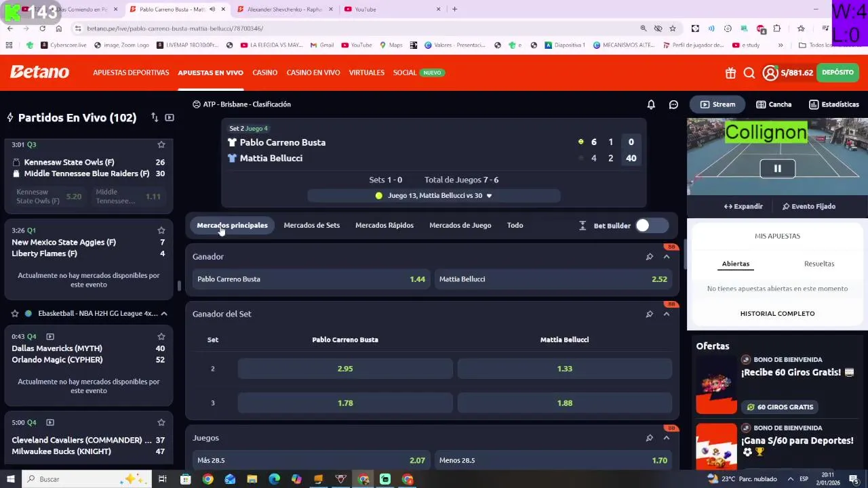The image size is (868, 488).
Task: Reload the browser page
Action: pos(42,28)
